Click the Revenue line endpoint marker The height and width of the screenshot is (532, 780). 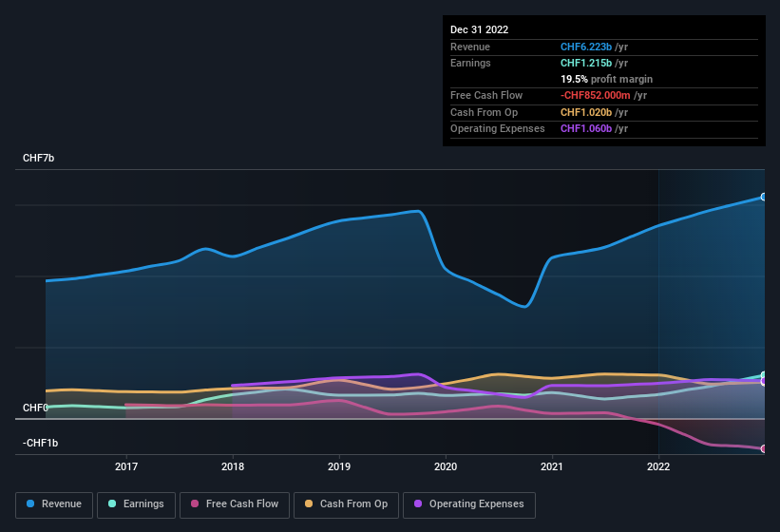click(764, 197)
